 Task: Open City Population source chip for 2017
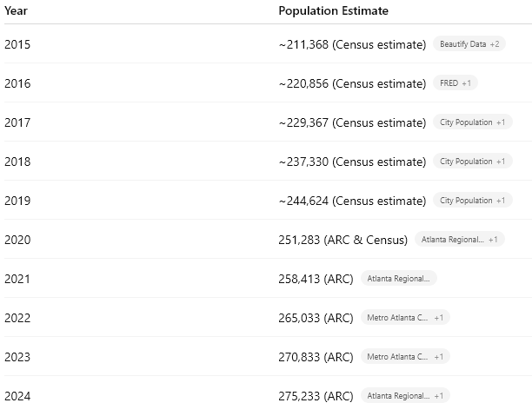473,122
